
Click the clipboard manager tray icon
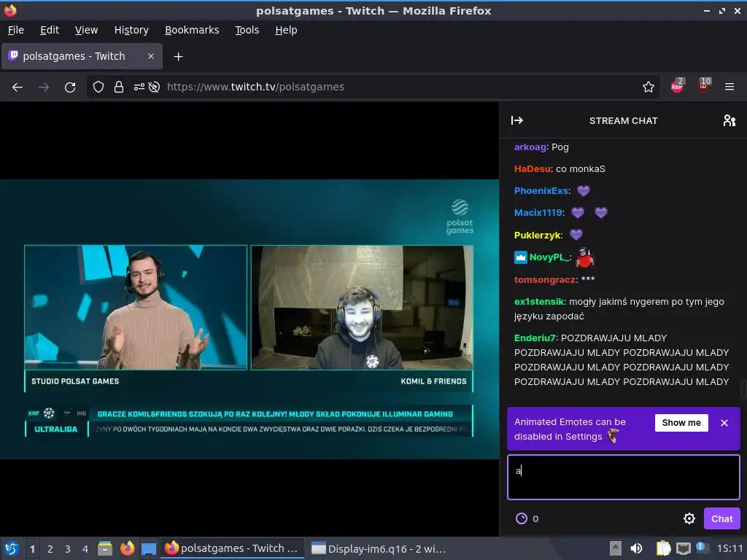pyautogui.click(x=662, y=548)
